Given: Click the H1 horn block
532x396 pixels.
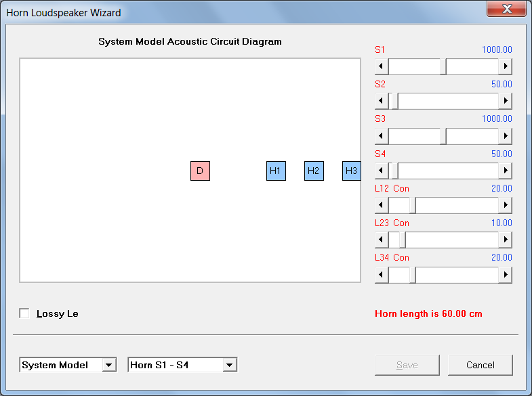Looking at the screenshot, I should [276, 171].
